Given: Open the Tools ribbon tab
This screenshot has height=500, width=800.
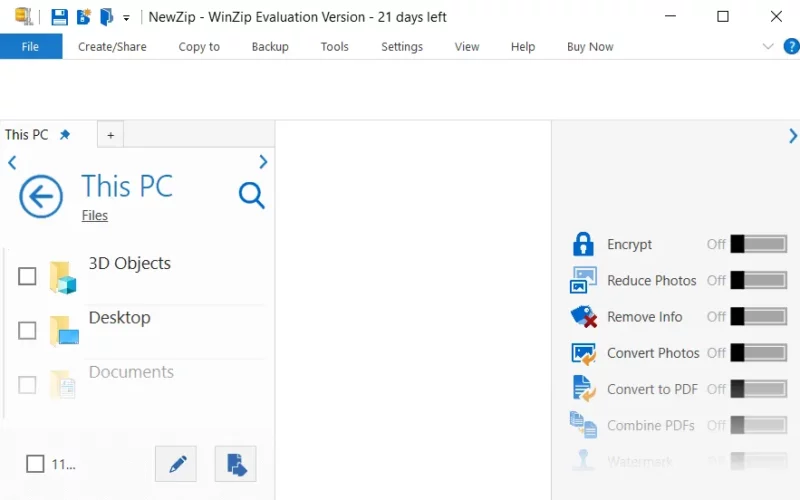Looking at the screenshot, I should point(335,46).
